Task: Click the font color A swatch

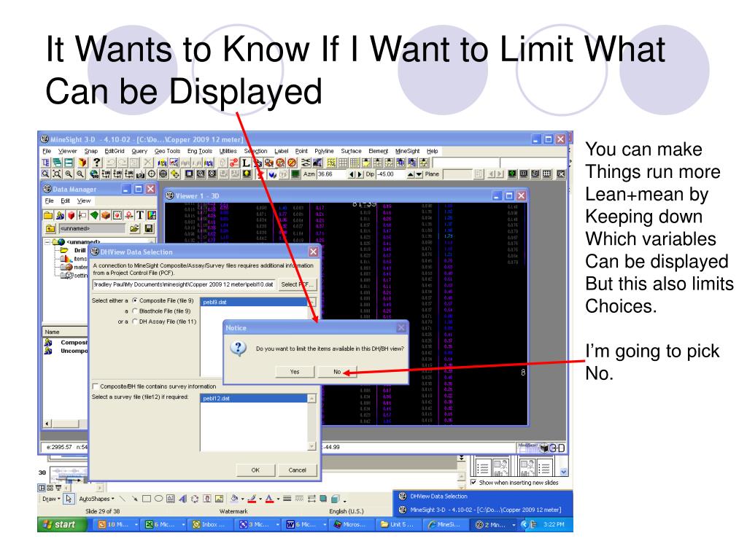Action: (x=269, y=499)
